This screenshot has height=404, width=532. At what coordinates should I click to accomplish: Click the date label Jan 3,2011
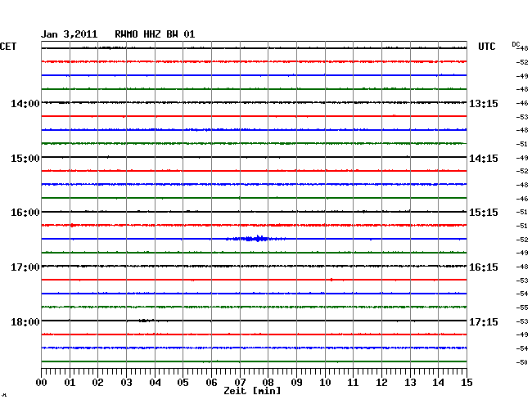[x=70, y=34]
